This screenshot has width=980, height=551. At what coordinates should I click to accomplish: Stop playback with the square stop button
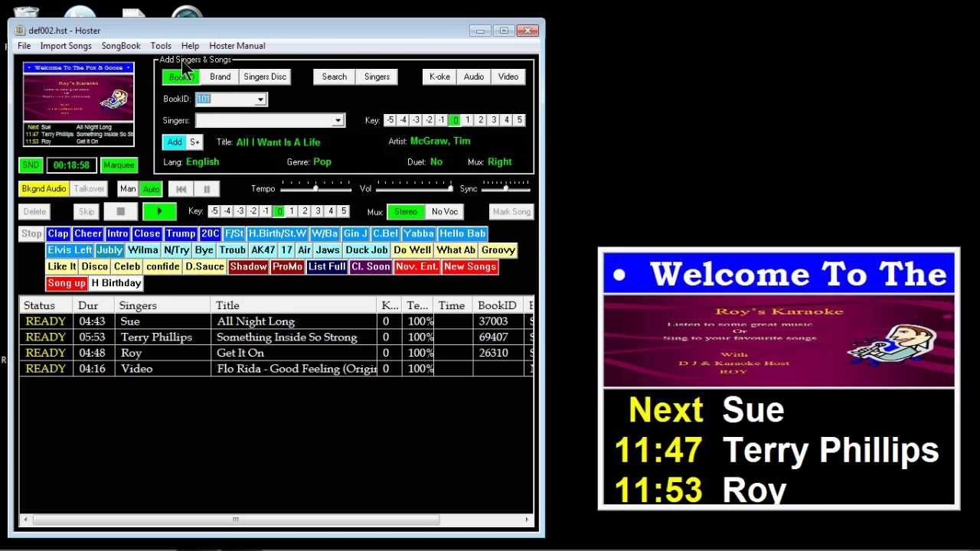[x=120, y=212]
